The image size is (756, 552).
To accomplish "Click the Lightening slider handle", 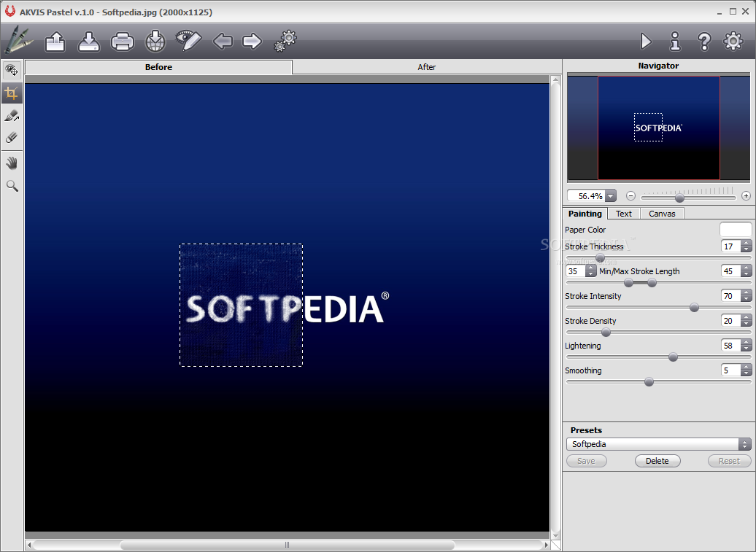I will pos(673,357).
